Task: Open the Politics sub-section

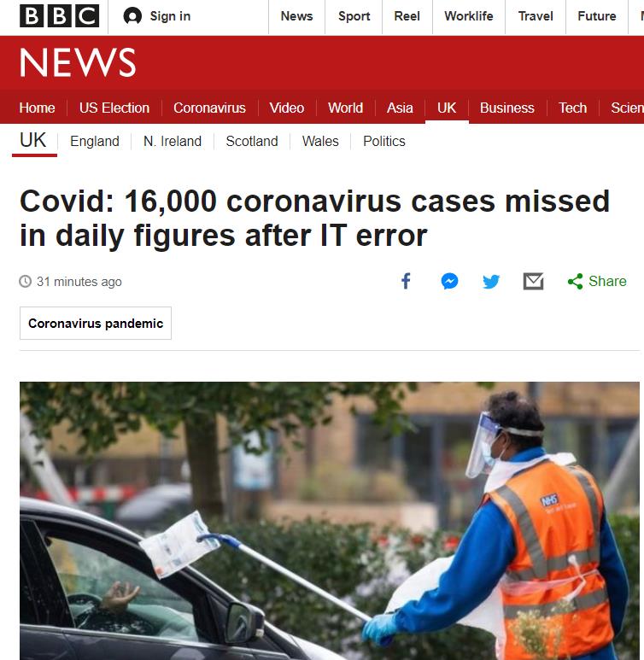Action: (384, 141)
